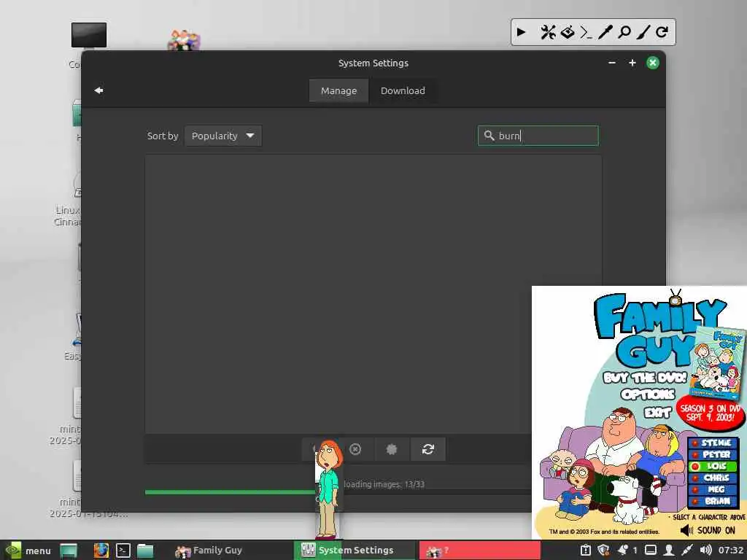This screenshot has width=747, height=560.
Task: Click the show desktop icon in panel
Action: pos(69,551)
